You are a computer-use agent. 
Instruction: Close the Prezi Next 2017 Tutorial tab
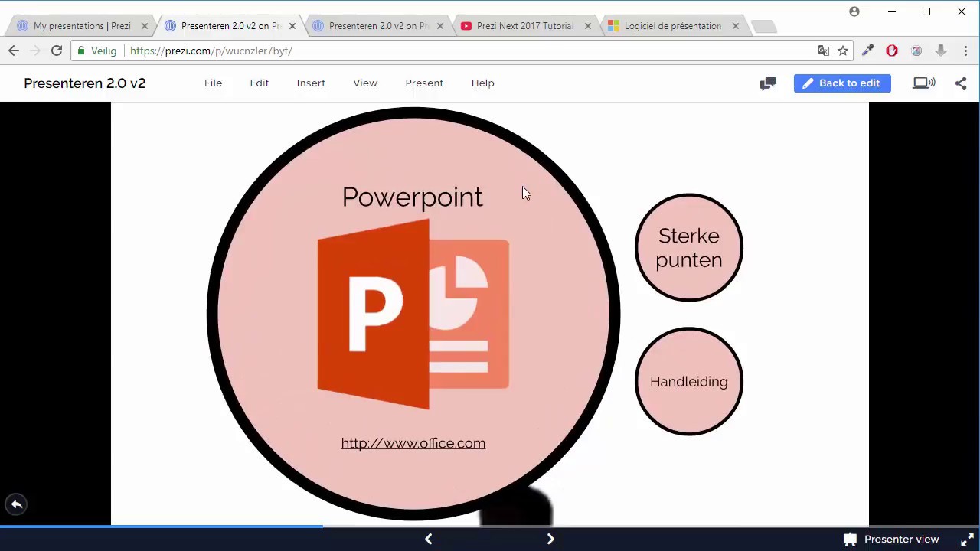(588, 26)
